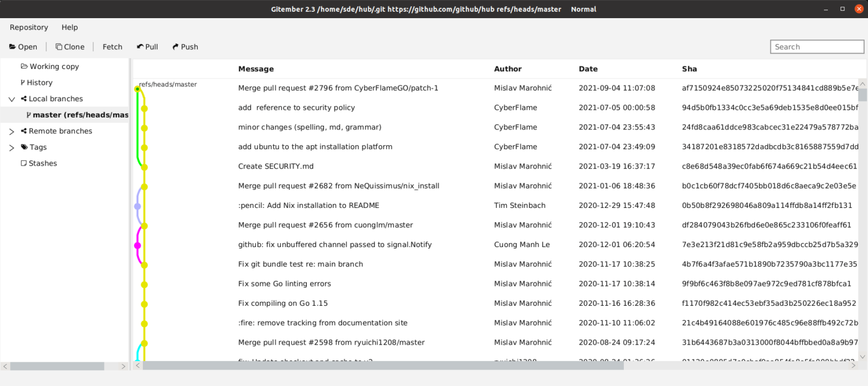Click the History branch icon
This screenshot has height=386, width=868.
click(x=23, y=83)
